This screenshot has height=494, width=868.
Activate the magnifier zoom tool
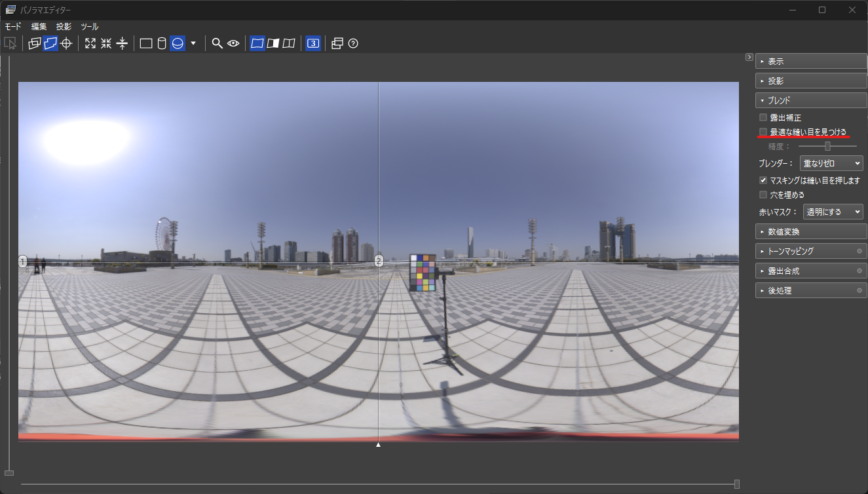(217, 43)
